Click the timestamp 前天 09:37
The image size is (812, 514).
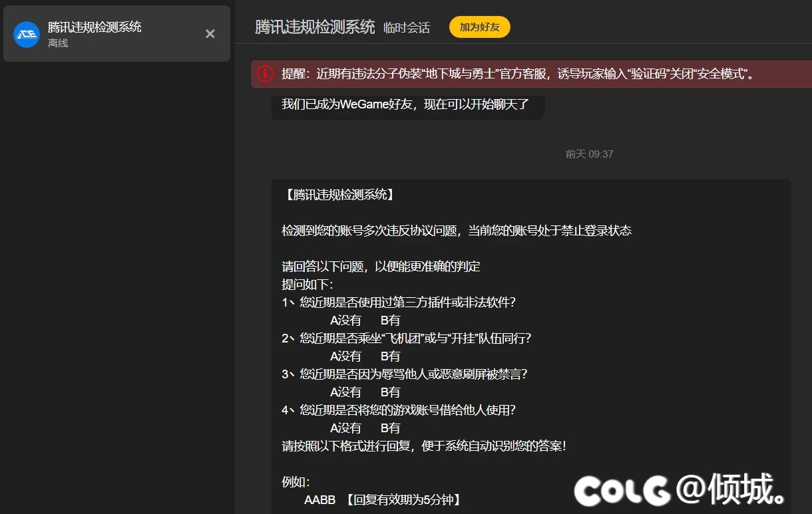(x=589, y=154)
